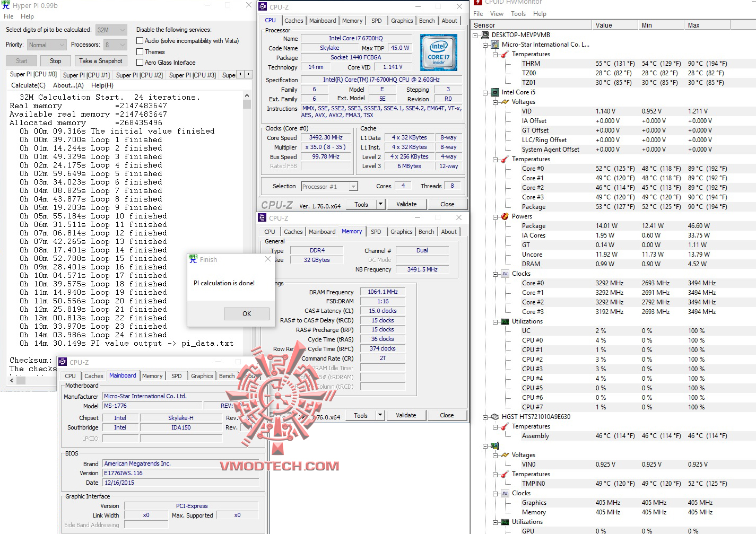The width and height of the screenshot is (756, 534).
Task: Close the Finish dialog with X
Action: (x=268, y=259)
